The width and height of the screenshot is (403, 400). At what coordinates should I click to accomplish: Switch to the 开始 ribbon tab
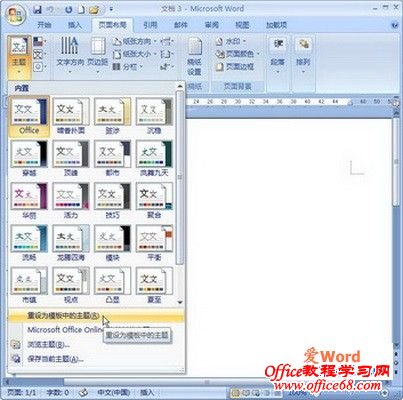point(44,25)
